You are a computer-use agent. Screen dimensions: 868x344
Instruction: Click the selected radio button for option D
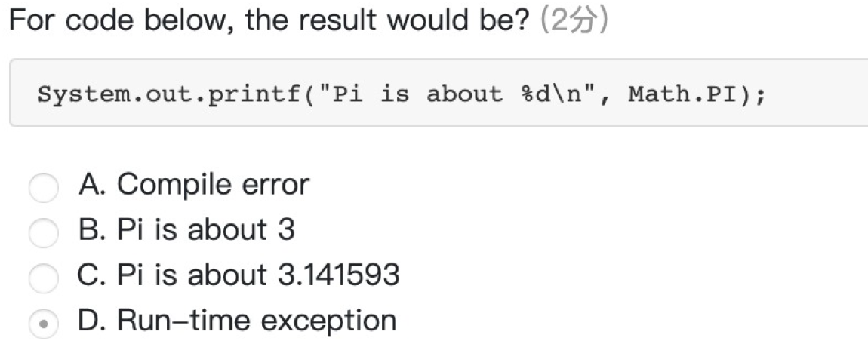pyautogui.click(x=43, y=324)
